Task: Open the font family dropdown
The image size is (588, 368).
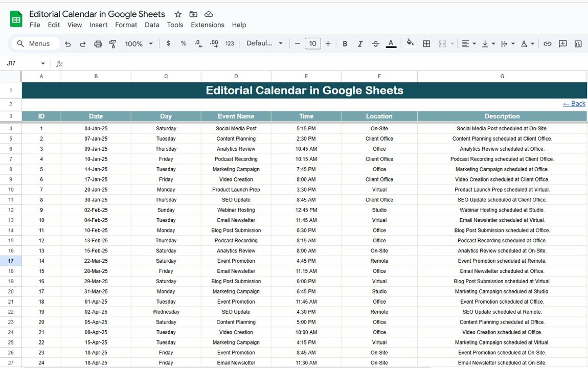Action: tap(264, 44)
